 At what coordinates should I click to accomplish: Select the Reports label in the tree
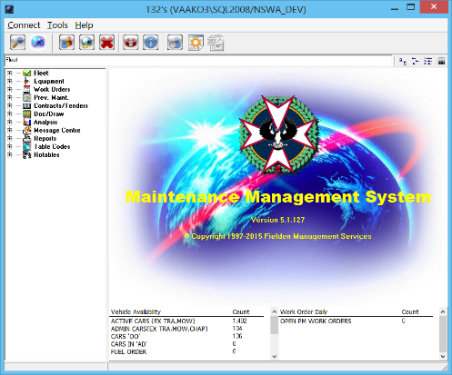pyautogui.click(x=45, y=138)
